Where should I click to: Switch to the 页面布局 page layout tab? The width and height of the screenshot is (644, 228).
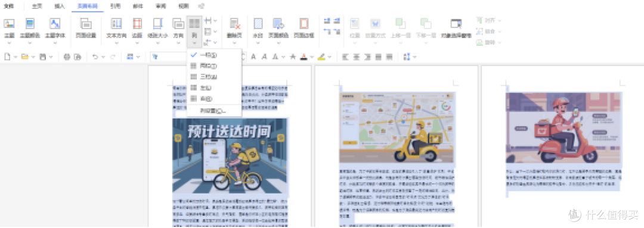(88, 6)
